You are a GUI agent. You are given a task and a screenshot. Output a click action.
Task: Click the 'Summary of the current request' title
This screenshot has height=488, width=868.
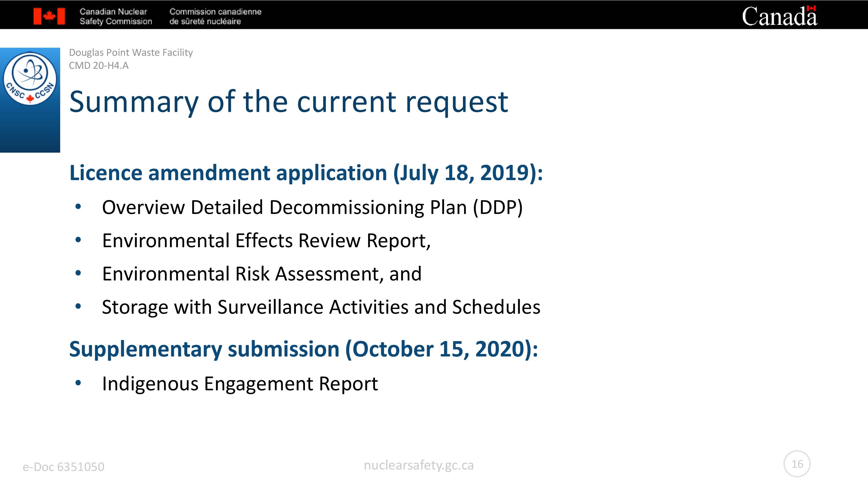288,102
